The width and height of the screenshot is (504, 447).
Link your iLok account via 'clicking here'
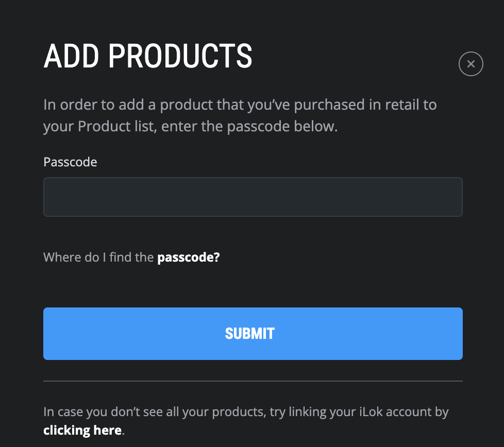tap(82, 430)
